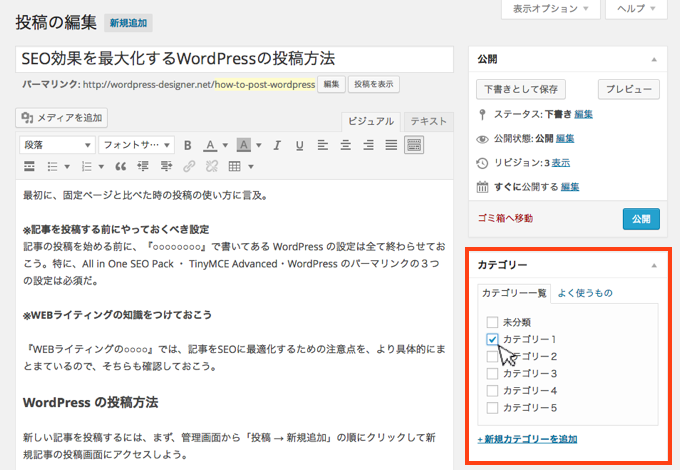This screenshot has height=471, width=680.
Task: Click the 編集 permalink edit button
Action: [x=331, y=84]
